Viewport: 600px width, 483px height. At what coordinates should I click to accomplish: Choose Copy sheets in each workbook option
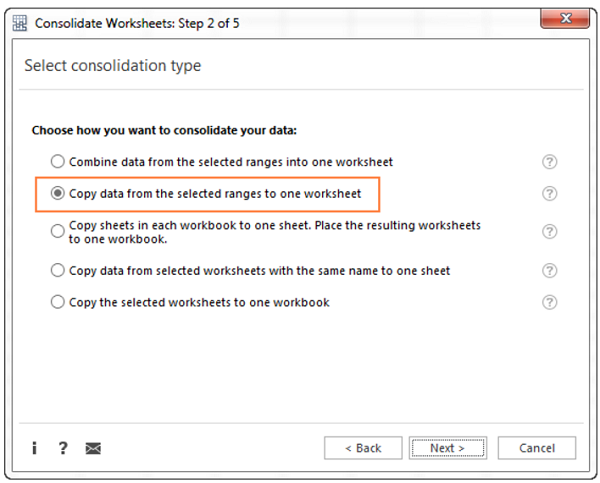(x=58, y=232)
